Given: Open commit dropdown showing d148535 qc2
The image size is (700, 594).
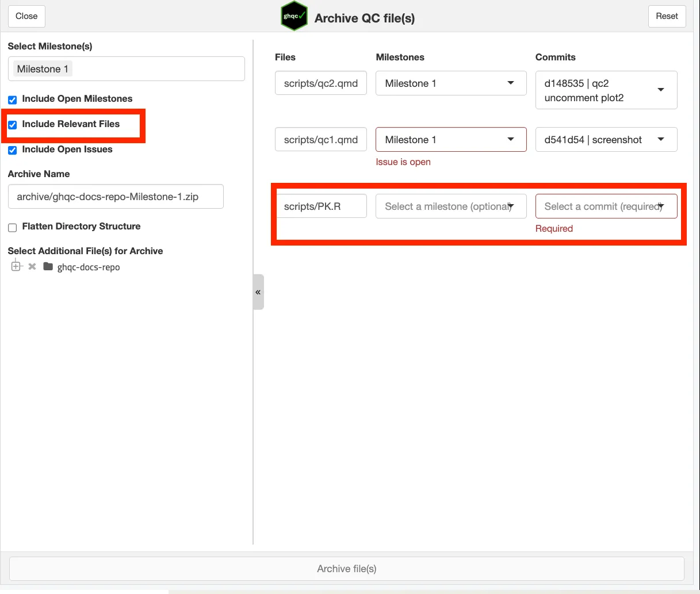Looking at the screenshot, I should click(606, 90).
